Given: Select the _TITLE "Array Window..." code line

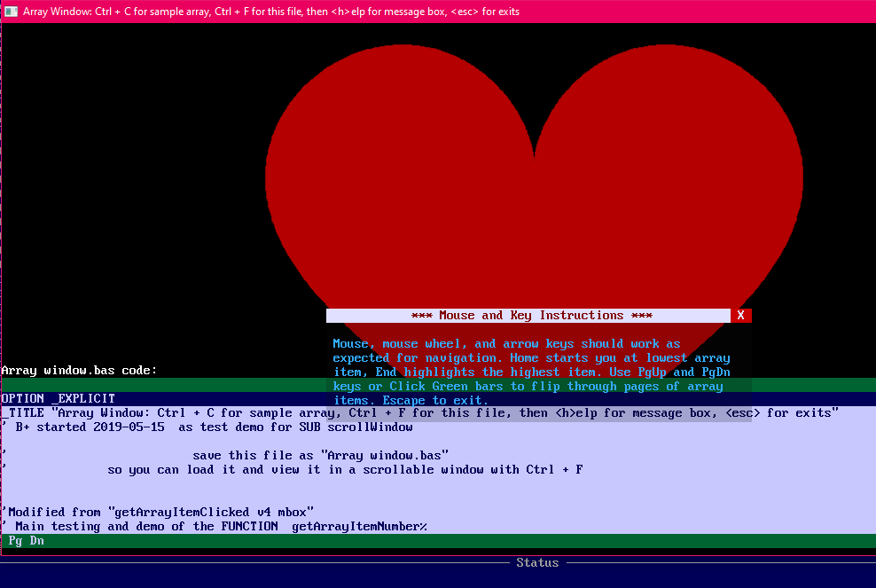Looking at the screenshot, I should point(438,413).
